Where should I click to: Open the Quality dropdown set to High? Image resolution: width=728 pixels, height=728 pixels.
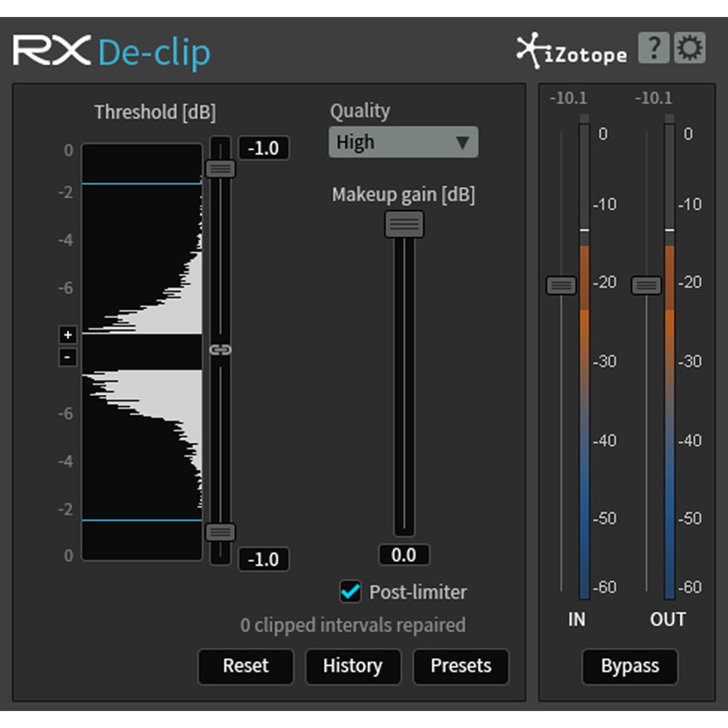pyautogui.click(x=403, y=143)
